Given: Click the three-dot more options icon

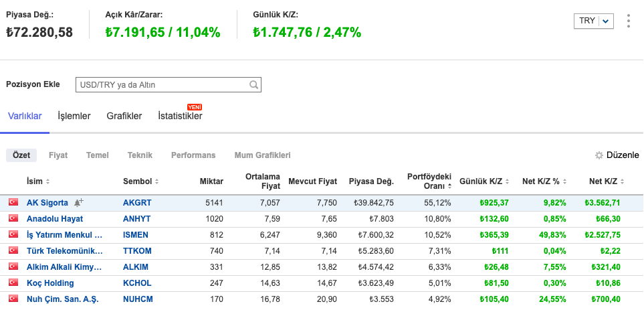Looking at the screenshot, I should [x=628, y=21].
